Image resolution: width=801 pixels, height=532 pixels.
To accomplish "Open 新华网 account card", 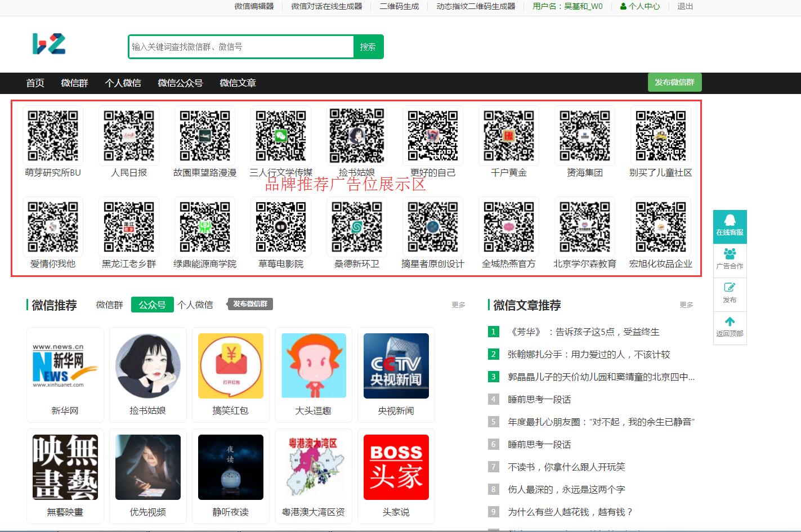I will (x=65, y=375).
